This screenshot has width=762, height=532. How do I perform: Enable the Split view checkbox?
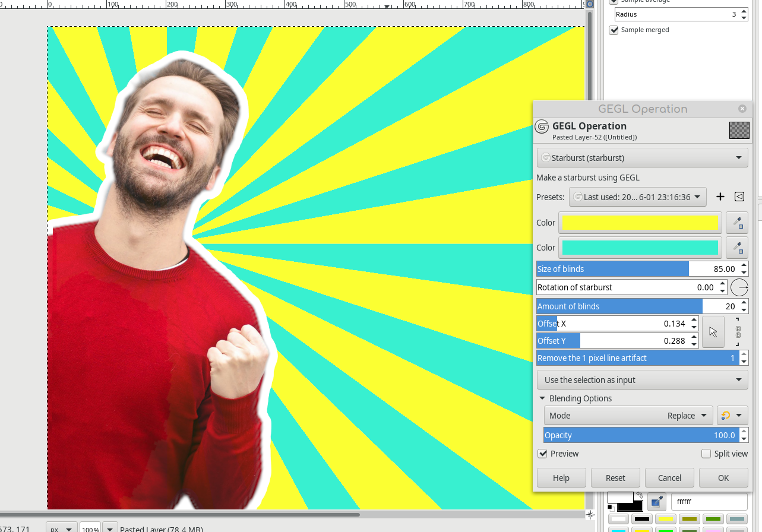[x=706, y=454]
